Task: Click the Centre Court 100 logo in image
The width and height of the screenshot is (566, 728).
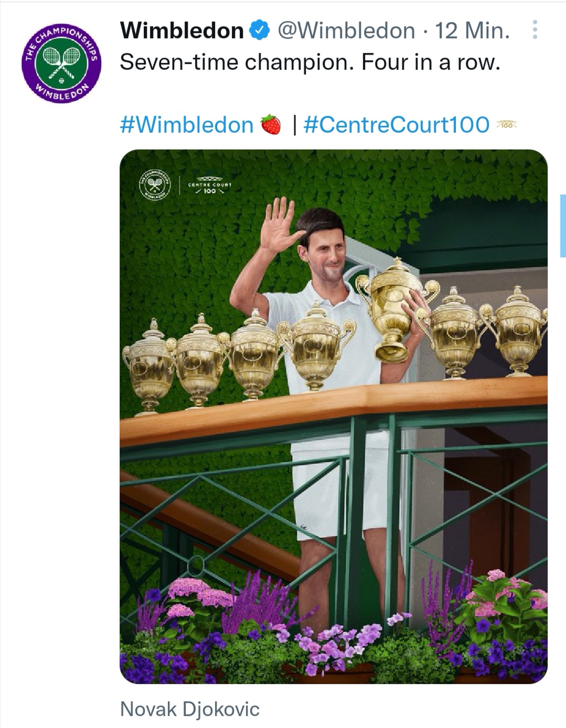Action: point(210,185)
